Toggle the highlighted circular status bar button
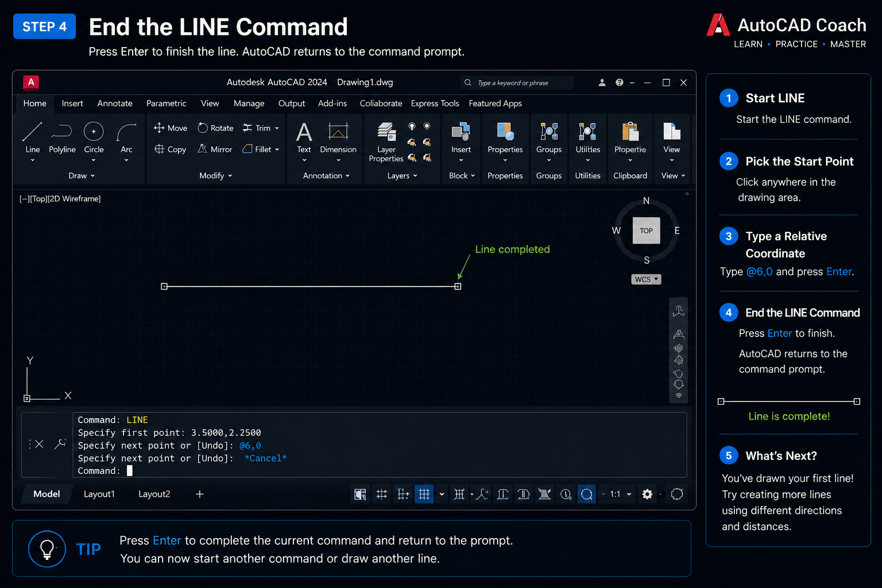This screenshot has height=588, width=882. 587,494
